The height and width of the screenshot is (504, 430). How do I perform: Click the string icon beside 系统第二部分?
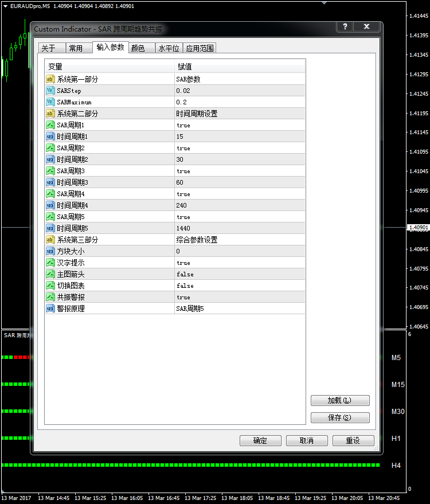[50, 114]
